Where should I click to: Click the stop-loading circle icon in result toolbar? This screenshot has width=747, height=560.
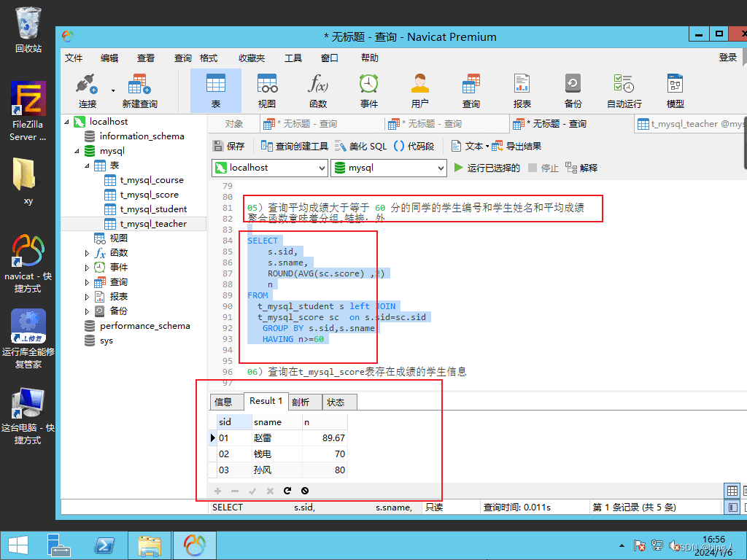[305, 491]
